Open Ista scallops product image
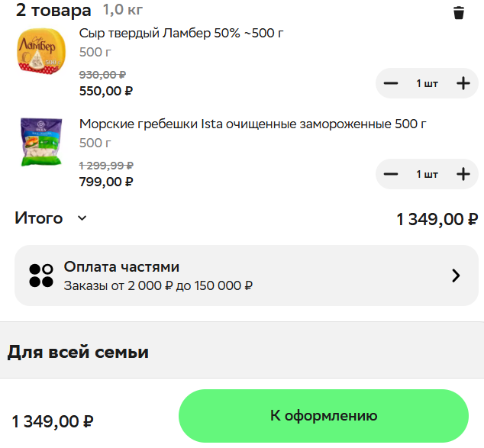The image size is (484, 448). coord(41,141)
